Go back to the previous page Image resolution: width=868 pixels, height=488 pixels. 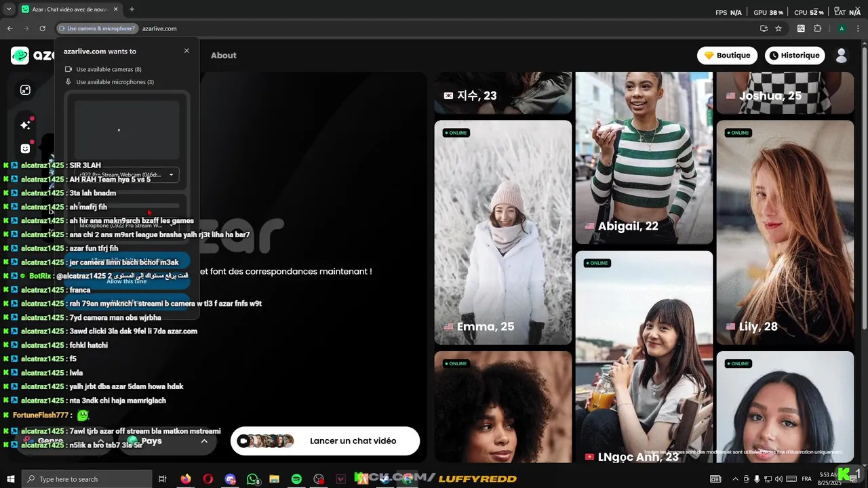[9, 28]
